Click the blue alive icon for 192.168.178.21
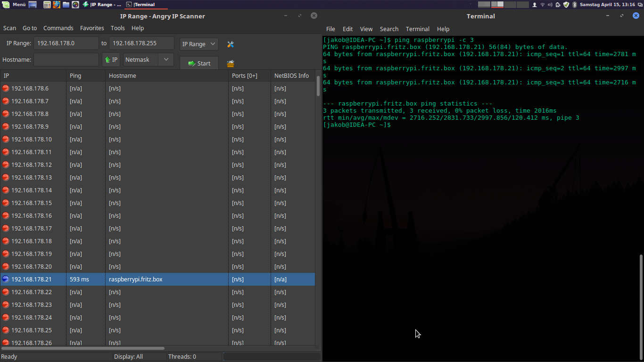The width and height of the screenshot is (644, 362). (x=6, y=279)
